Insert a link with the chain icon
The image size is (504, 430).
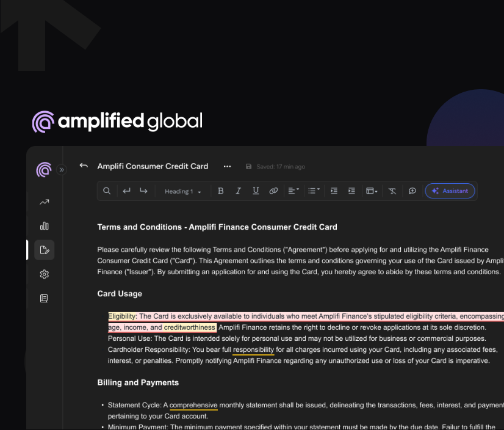[x=273, y=191]
